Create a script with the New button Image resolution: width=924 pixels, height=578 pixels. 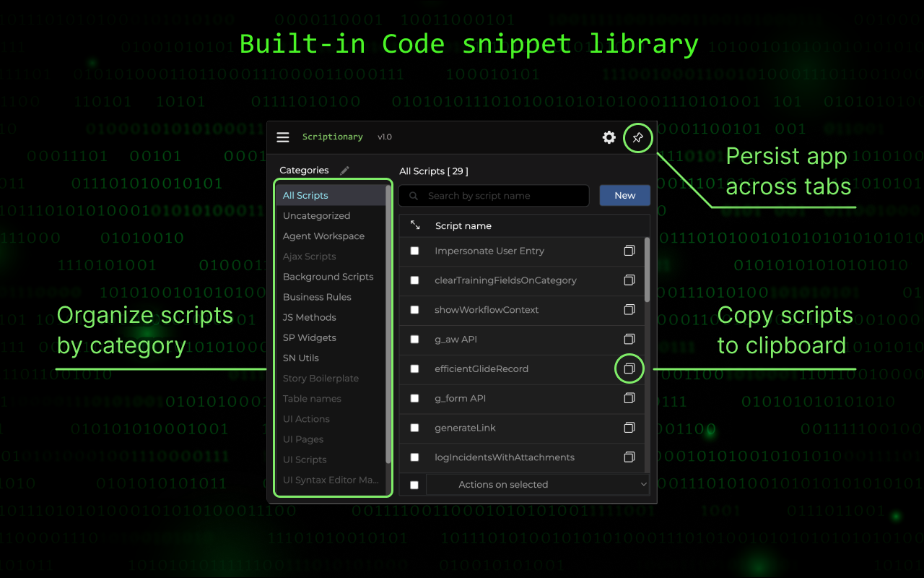(625, 196)
